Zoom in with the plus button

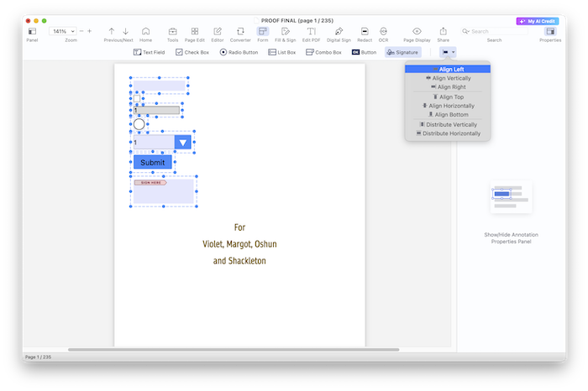point(89,31)
